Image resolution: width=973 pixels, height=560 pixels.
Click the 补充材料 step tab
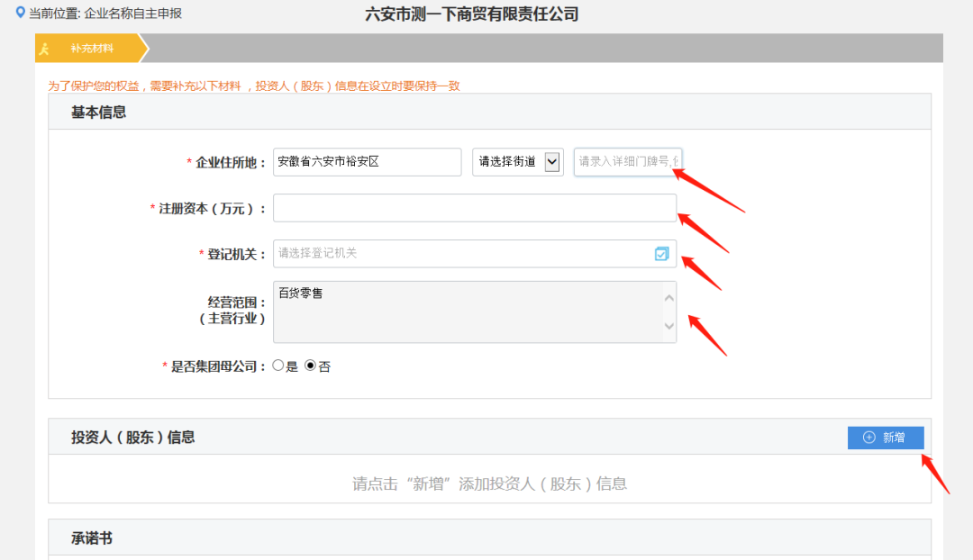tap(92, 49)
